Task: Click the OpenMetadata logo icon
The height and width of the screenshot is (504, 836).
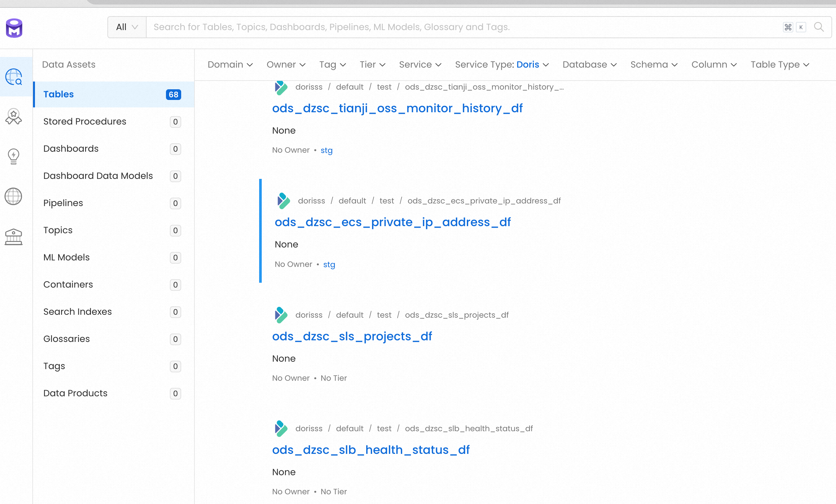Action: tap(14, 28)
